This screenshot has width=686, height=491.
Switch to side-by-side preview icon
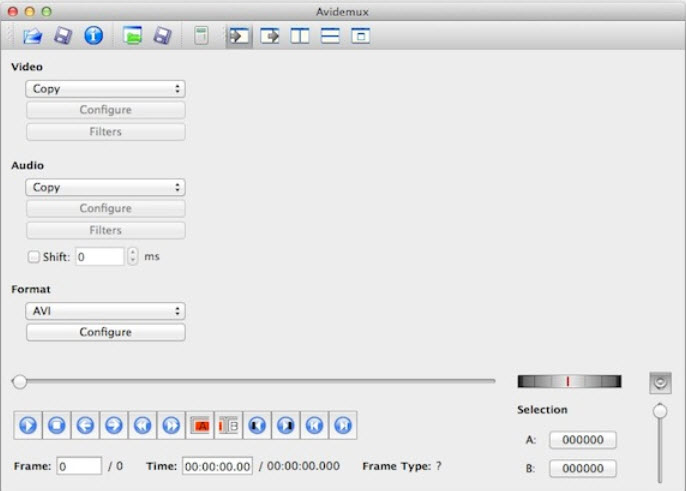(x=300, y=36)
